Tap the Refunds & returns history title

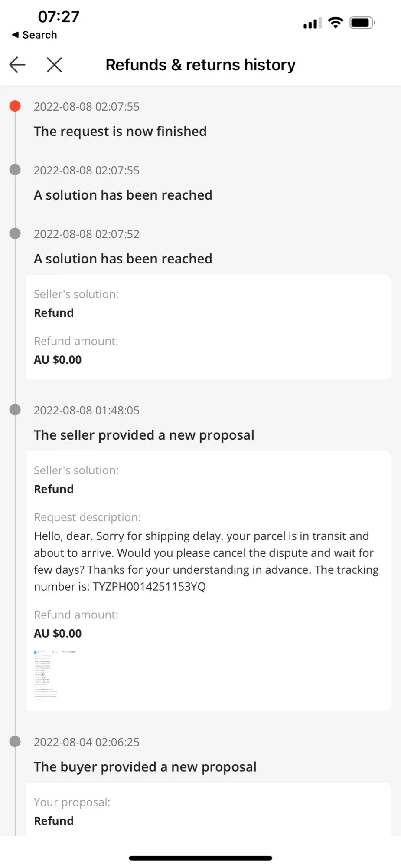(200, 65)
